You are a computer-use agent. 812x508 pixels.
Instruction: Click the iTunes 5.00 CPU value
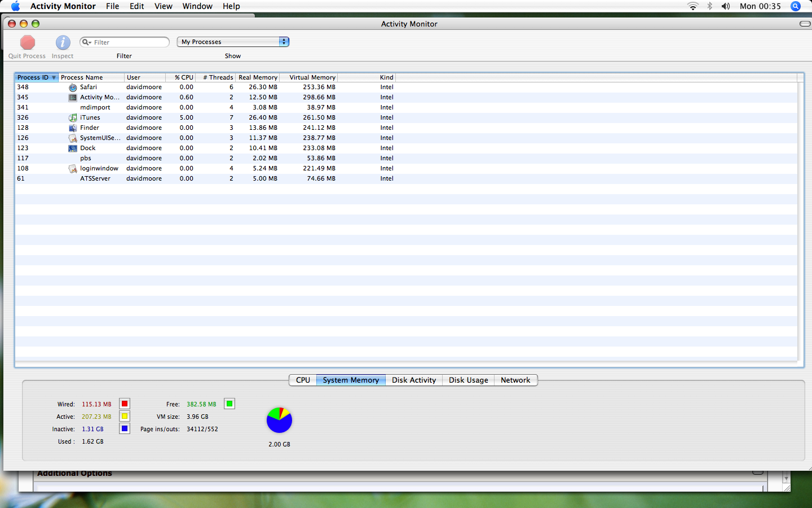186,118
